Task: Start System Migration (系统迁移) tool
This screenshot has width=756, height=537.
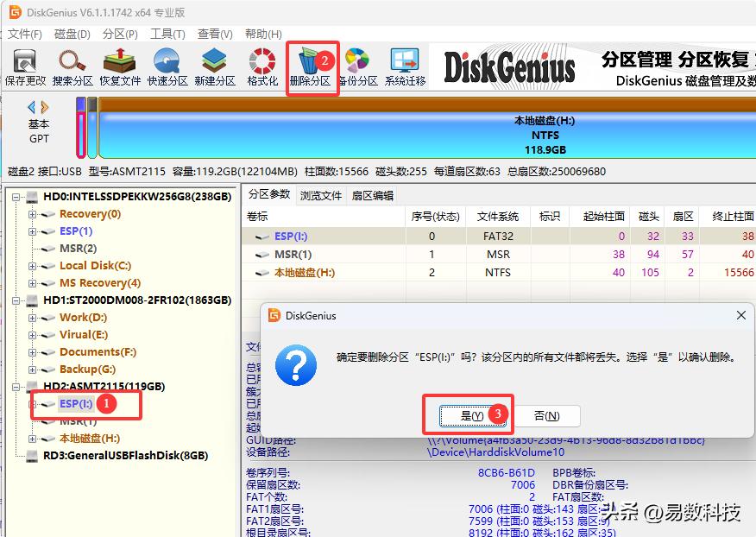Action: click(x=405, y=67)
